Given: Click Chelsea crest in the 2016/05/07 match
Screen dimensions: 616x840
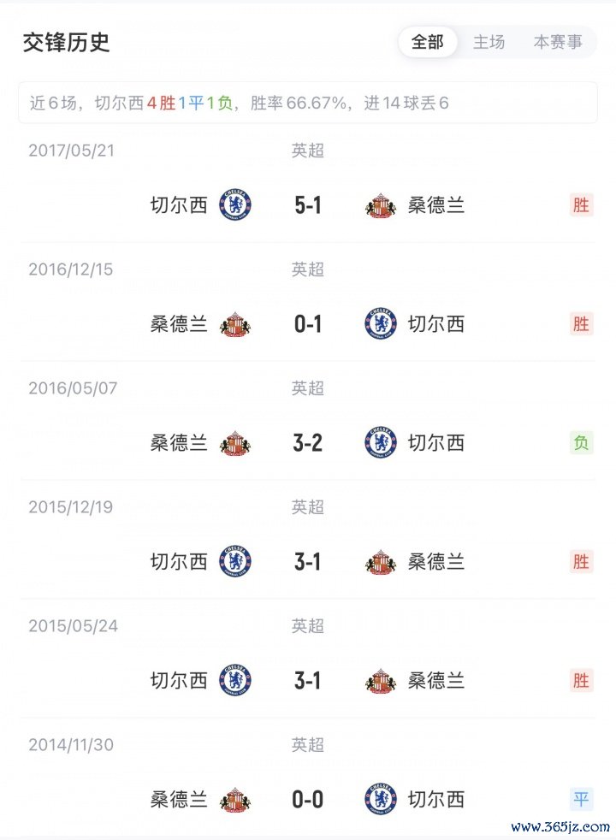Looking at the screenshot, I should pyautogui.click(x=381, y=443).
